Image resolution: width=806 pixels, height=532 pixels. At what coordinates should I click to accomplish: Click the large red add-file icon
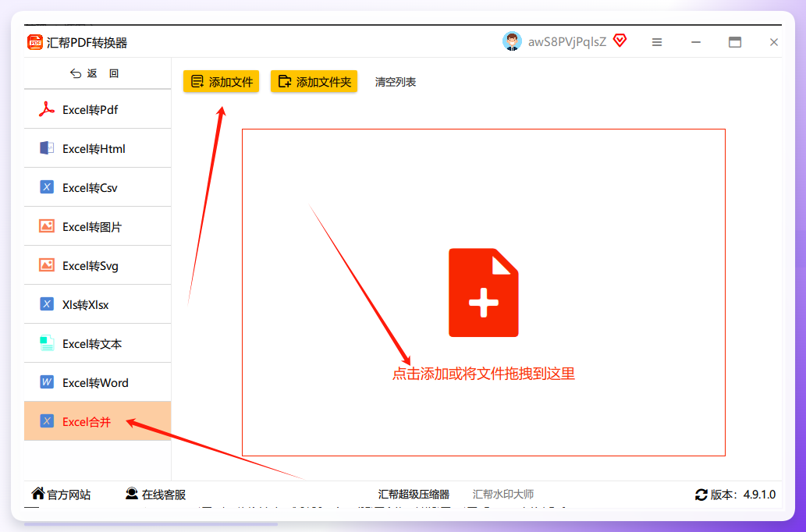(484, 293)
